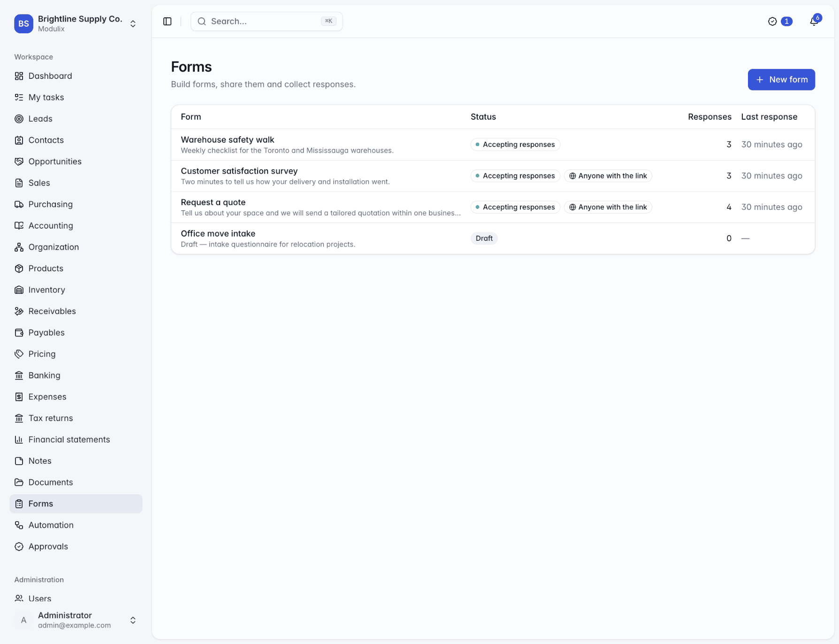This screenshot has height=644, width=839.
Task: Click the Documents folder icon
Action: coord(19,482)
